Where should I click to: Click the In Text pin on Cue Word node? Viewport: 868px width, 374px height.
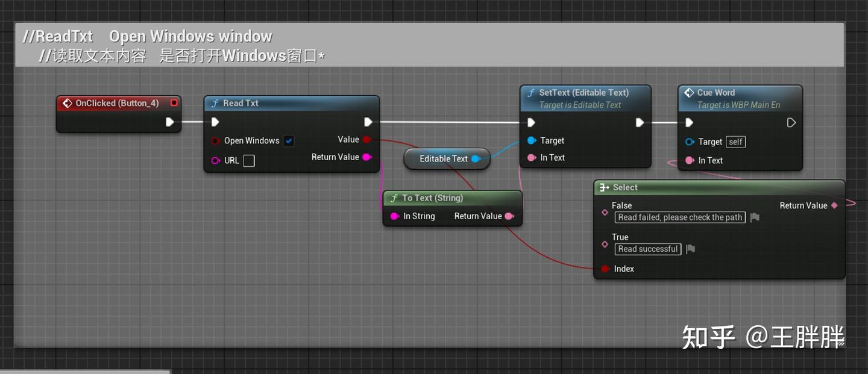(x=690, y=160)
